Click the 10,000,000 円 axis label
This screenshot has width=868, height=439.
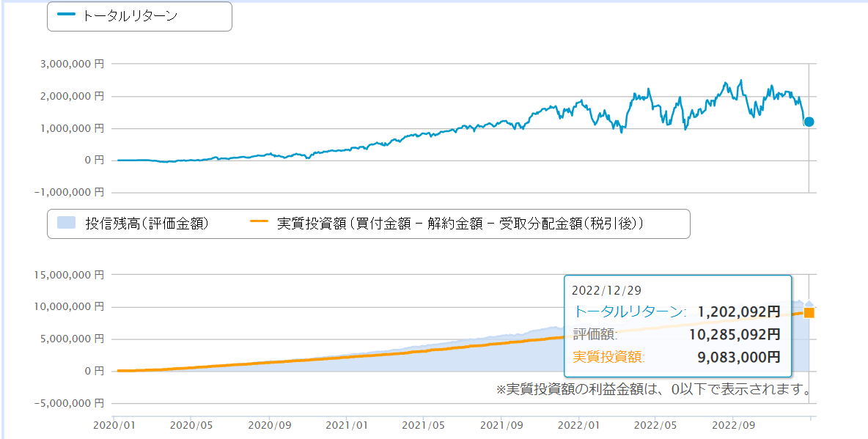tap(69, 306)
